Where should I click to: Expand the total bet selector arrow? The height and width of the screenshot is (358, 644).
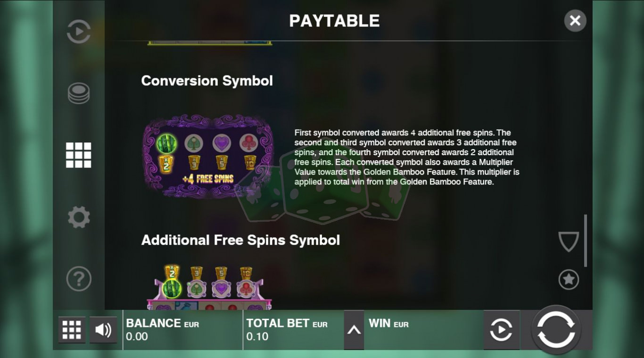354,330
